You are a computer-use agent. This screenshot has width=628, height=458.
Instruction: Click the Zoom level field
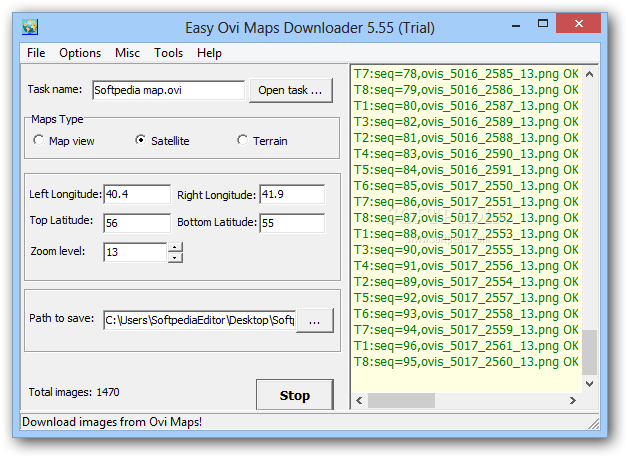point(135,252)
